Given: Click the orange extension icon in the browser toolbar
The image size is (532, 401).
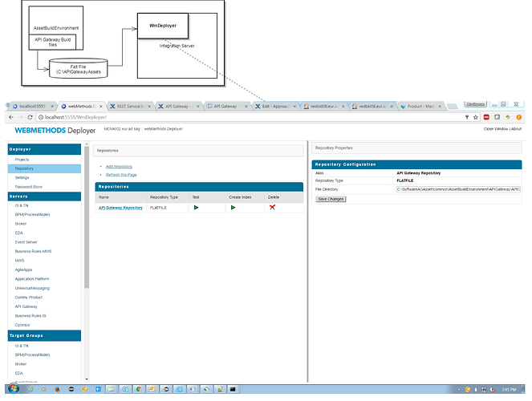Looking at the screenshot, I should [519, 117].
